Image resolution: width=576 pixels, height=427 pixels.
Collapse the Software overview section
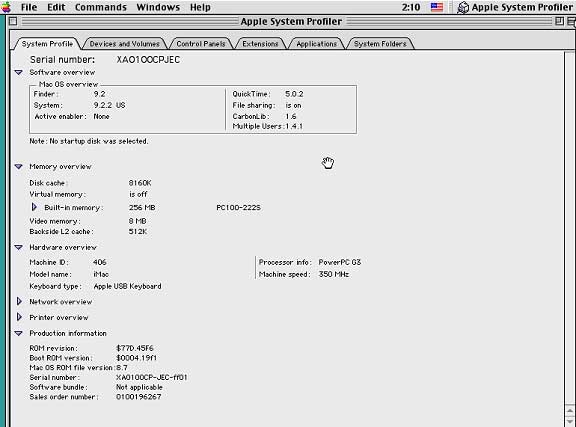pos(19,72)
